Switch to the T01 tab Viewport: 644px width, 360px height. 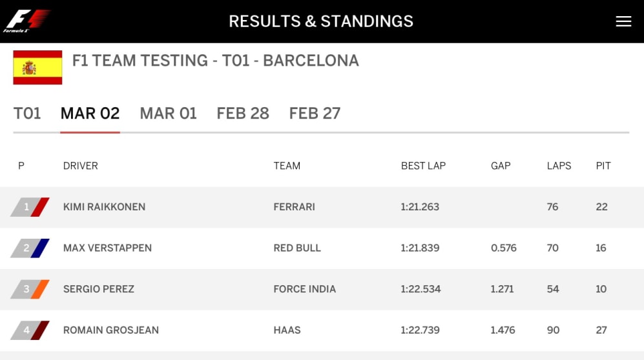[27, 114]
